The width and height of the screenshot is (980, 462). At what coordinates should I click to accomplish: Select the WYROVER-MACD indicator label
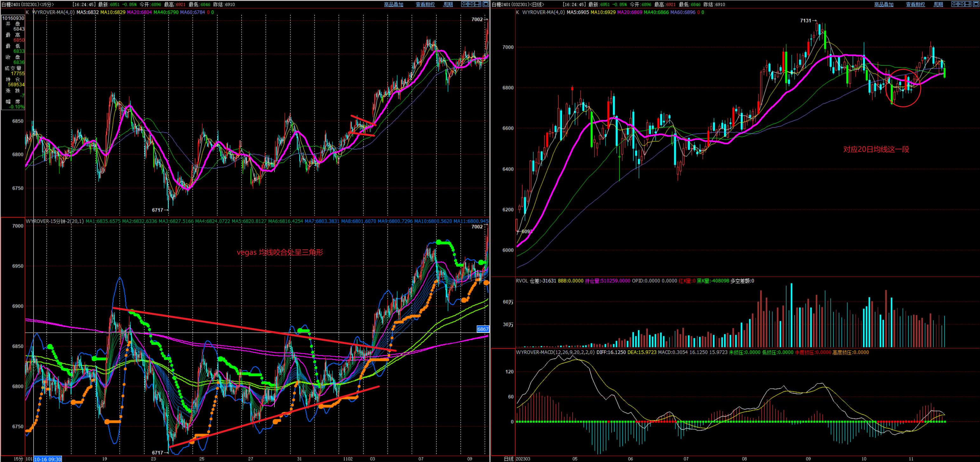(555, 352)
